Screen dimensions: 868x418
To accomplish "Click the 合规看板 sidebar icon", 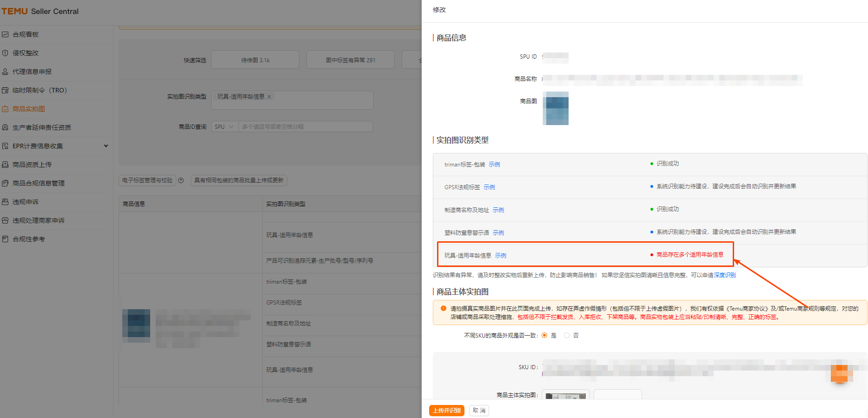I will (x=5, y=34).
